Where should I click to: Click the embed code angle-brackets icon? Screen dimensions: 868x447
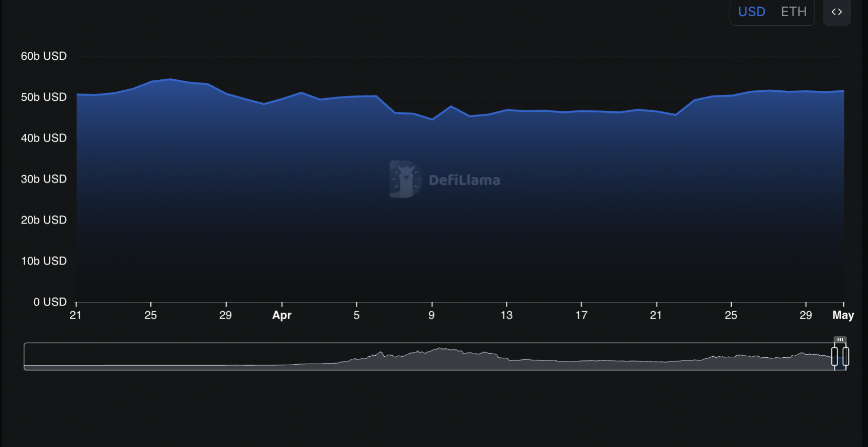point(837,12)
